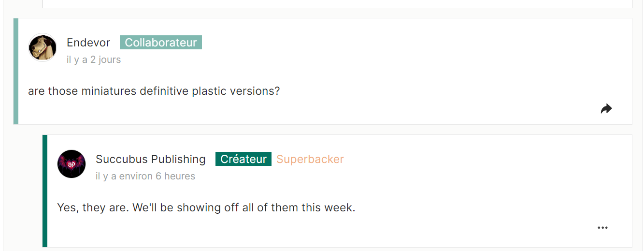The height and width of the screenshot is (251, 644).
Task: Open the "il y a 2 jours" timestamp
Action: (x=94, y=60)
